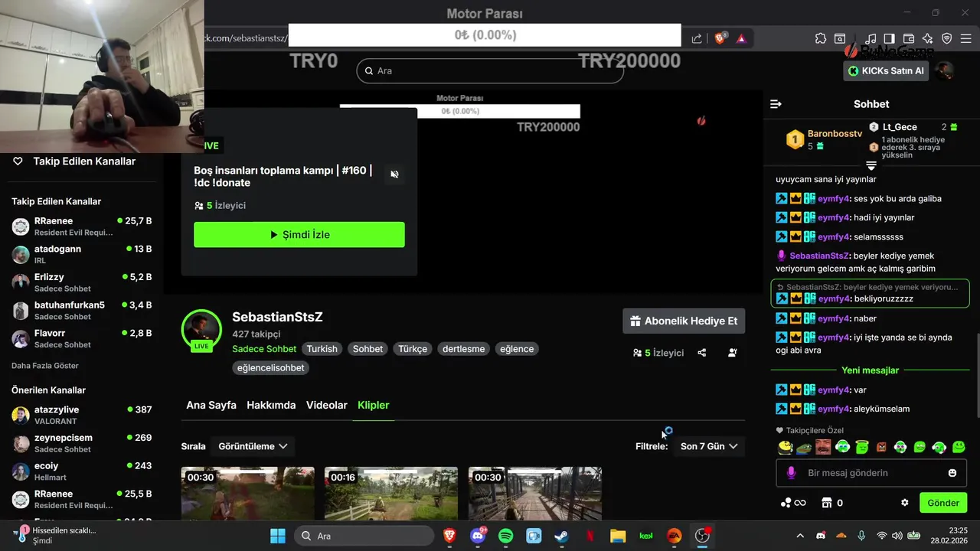
Task: Click the Brave Rewards triangle icon
Action: click(x=741, y=38)
